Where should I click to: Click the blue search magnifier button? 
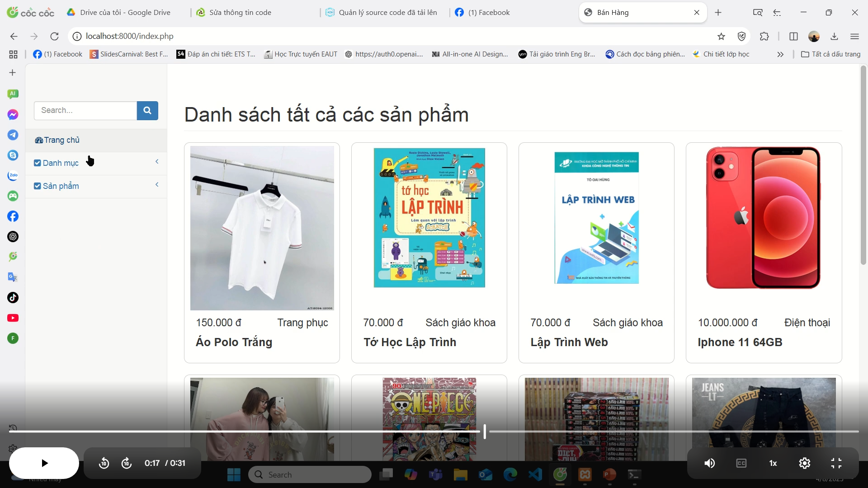[147, 110]
